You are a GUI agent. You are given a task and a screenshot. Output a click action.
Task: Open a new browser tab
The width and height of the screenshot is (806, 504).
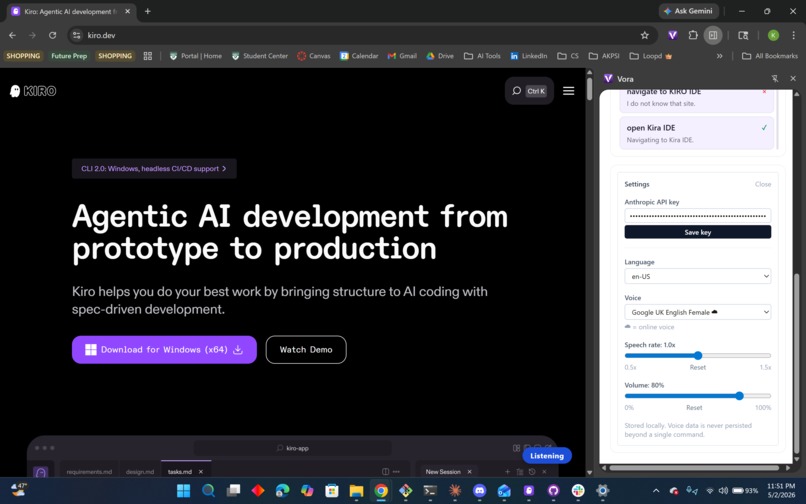148,11
